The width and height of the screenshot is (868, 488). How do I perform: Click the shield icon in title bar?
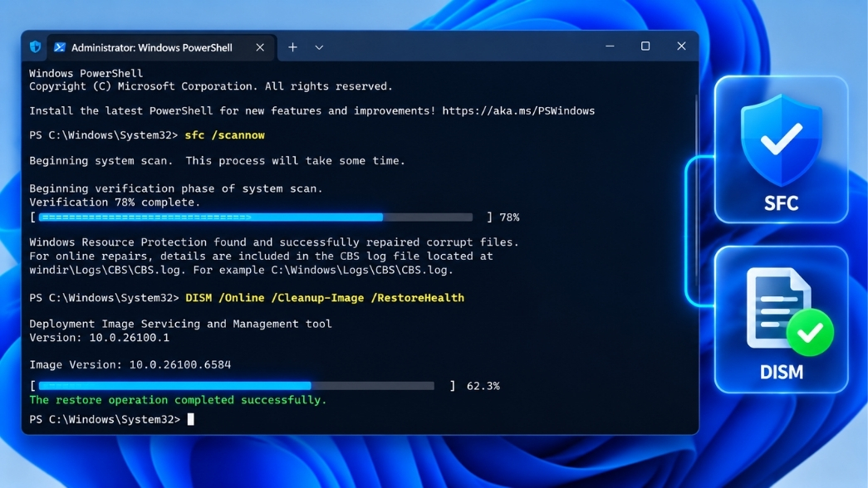tap(36, 47)
